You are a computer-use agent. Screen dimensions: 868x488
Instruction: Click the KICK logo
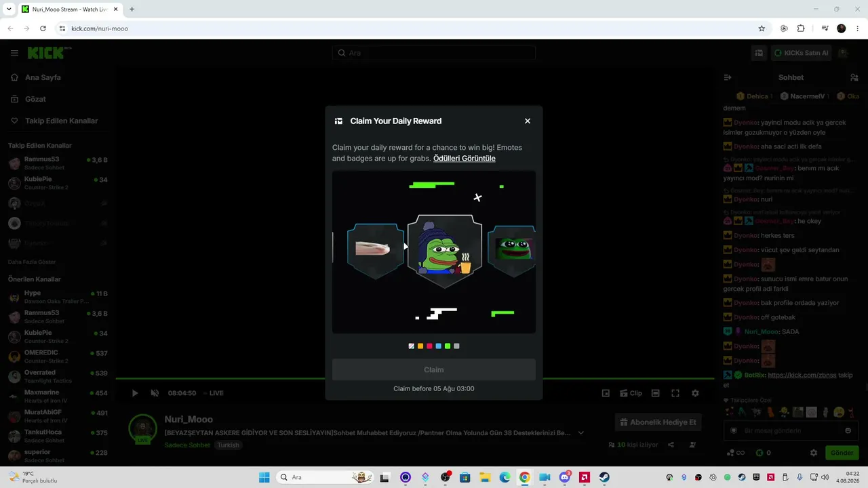pos(49,53)
